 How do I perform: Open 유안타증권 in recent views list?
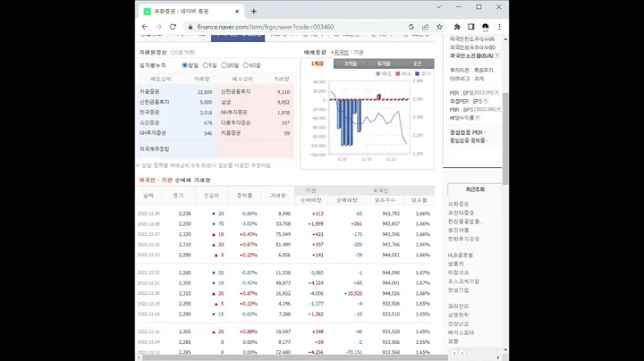461,213
